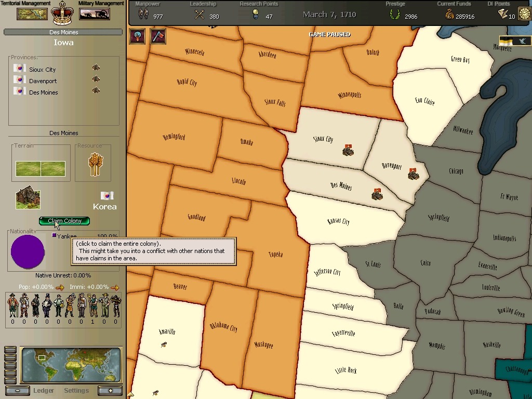Viewport: 532px width, 399px height.
Task: Click the farmhouse building icon
Action: tap(28, 197)
